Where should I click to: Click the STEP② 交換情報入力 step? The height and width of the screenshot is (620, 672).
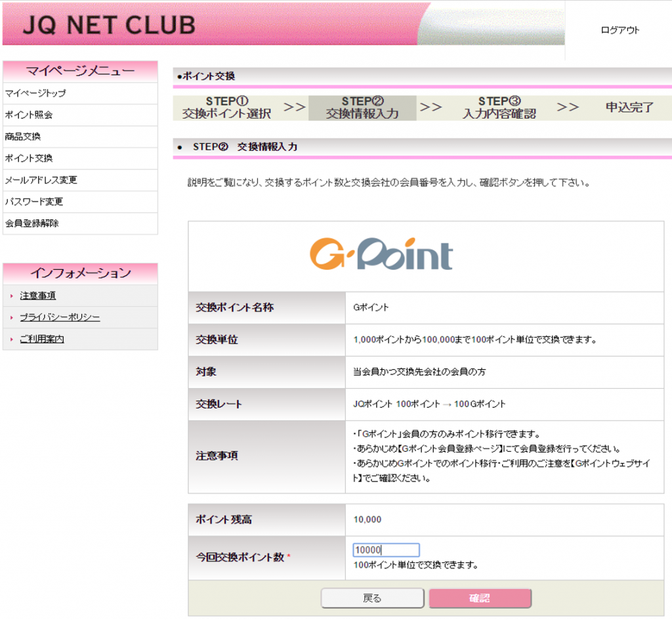click(362, 108)
